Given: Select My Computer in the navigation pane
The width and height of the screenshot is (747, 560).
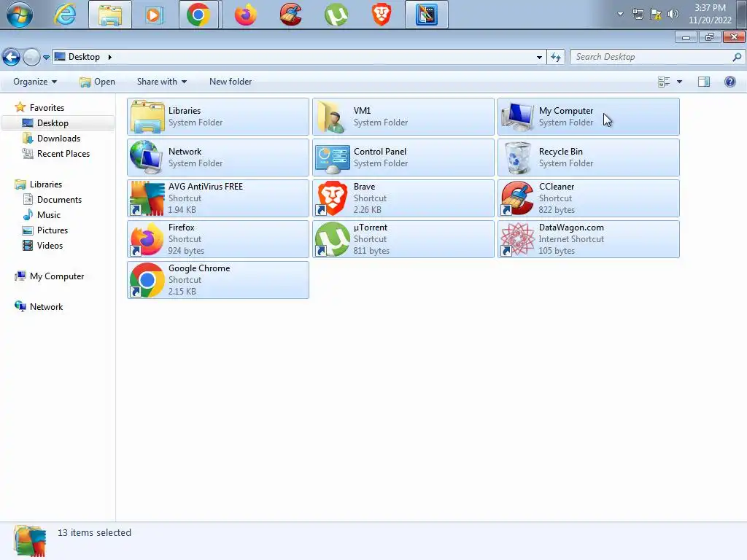Looking at the screenshot, I should pyautogui.click(x=57, y=276).
